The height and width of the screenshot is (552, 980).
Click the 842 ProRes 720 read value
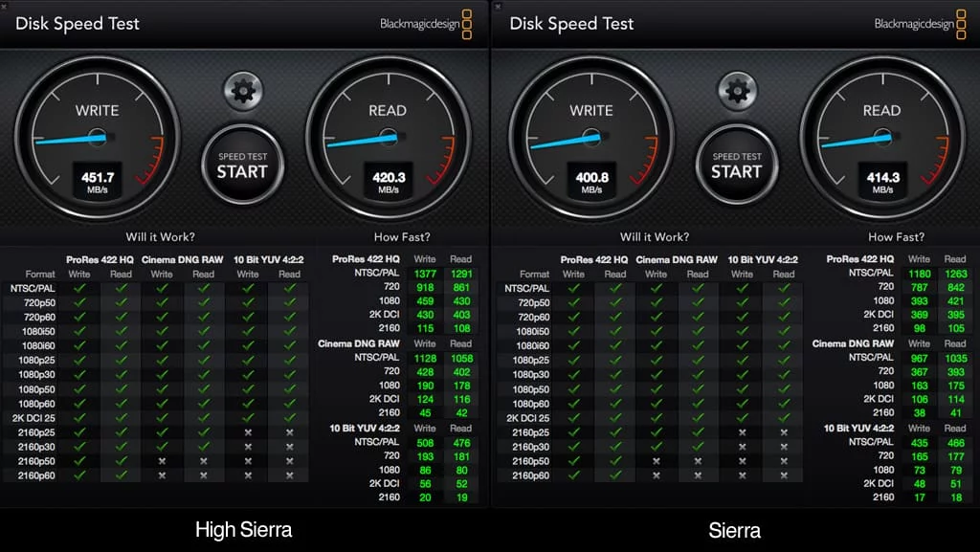tap(956, 287)
